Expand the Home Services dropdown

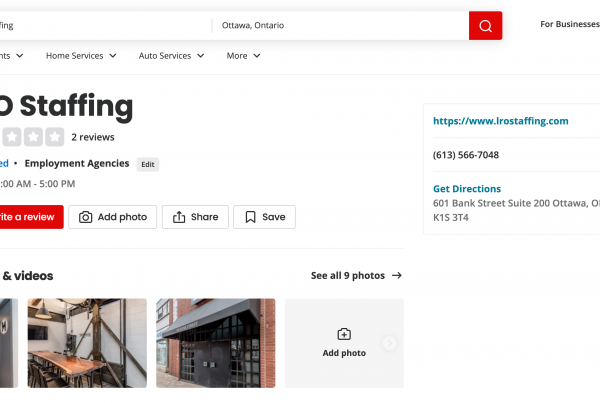click(81, 56)
